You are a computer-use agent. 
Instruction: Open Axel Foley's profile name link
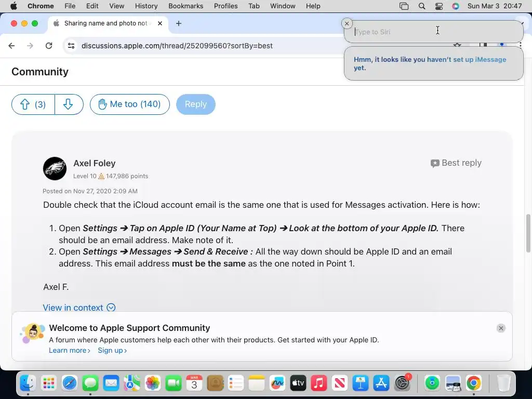(95, 163)
